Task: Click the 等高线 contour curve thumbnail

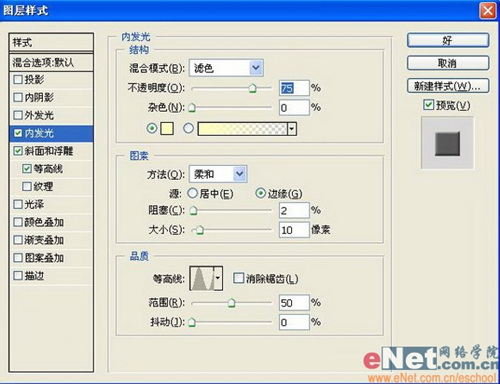Action: pyautogui.click(x=202, y=278)
